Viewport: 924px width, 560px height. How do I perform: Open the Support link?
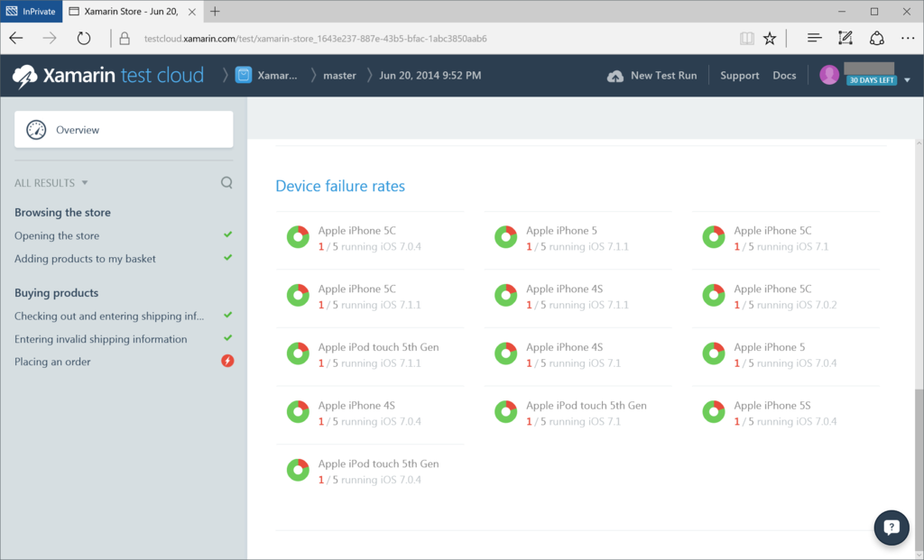740,76
